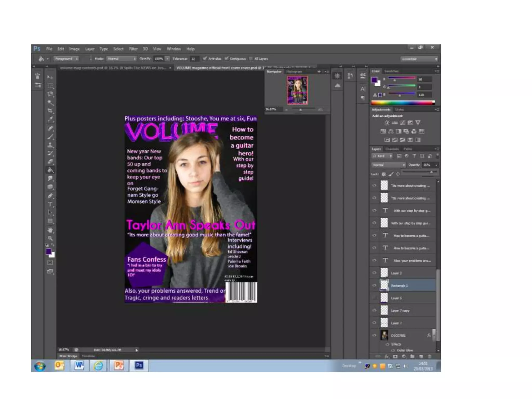Open the paint bucket Mode dropdown
The image size is (532, 399).
coord(122,59)
